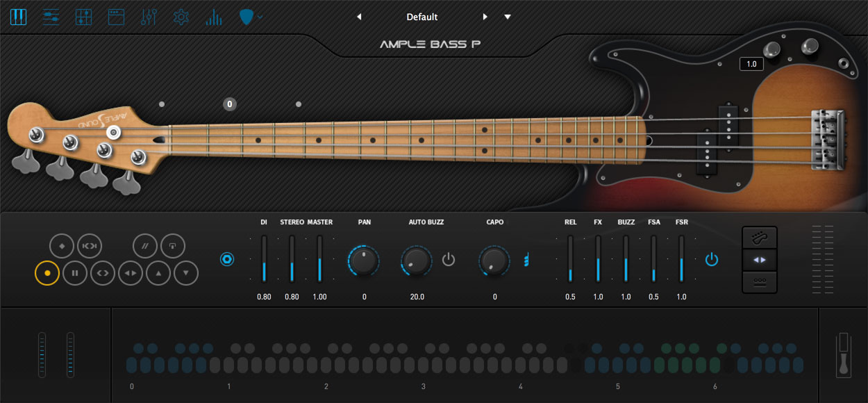Click the AUTO BUZZ label
868x403 pixels.
426,222
